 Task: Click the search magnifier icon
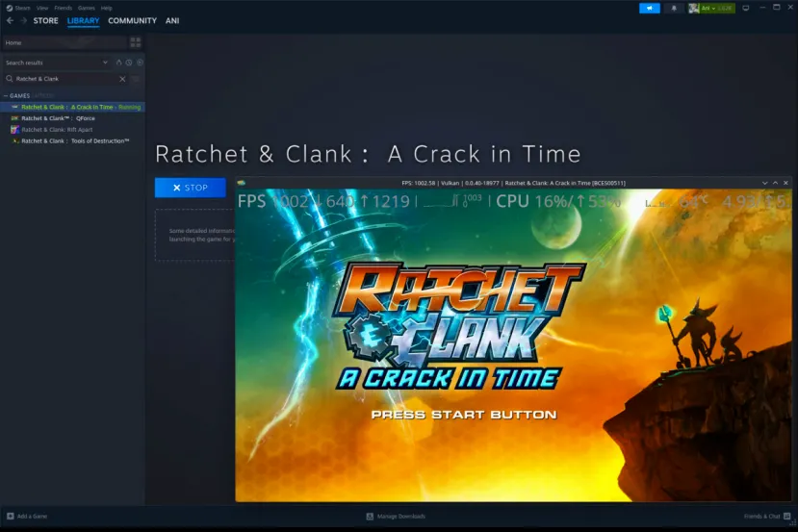10,79
